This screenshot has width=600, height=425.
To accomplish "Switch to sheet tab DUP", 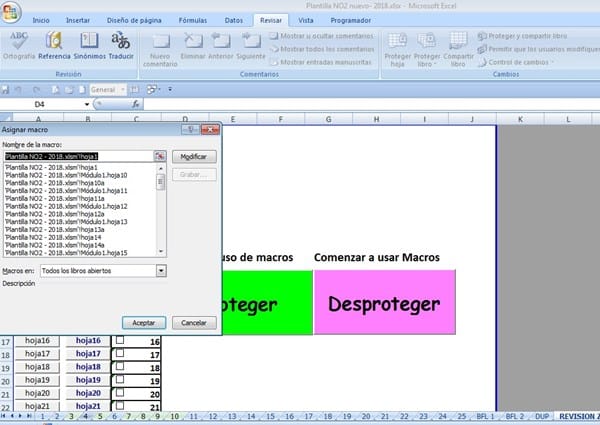I will click(x=542, y=416).
